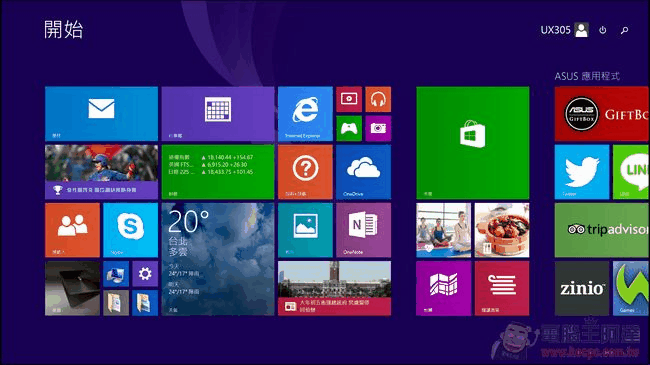Open the OneDrive tile

coord(364,172)
